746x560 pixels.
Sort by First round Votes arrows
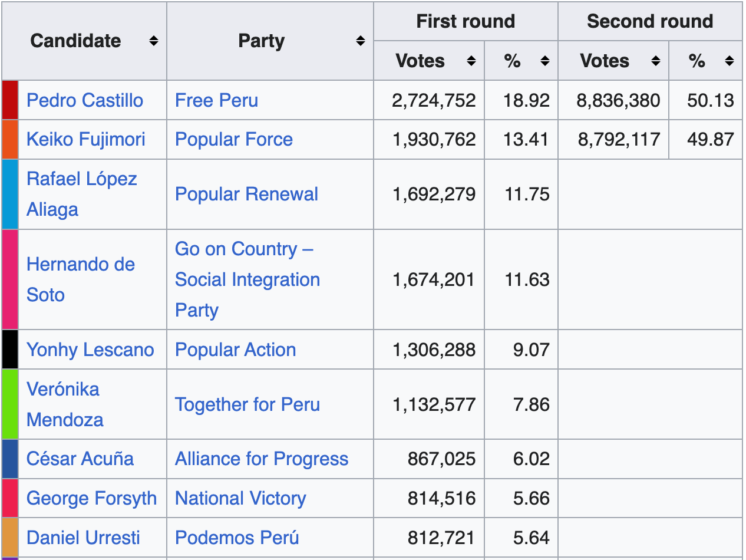tap(471, 61)
